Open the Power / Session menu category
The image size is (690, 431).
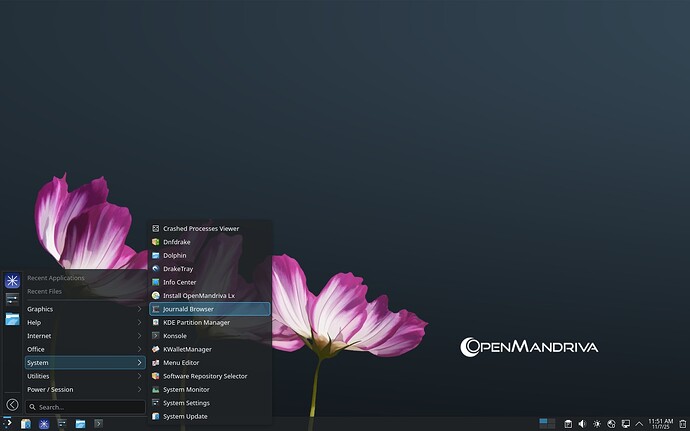(x=85, y=389)
